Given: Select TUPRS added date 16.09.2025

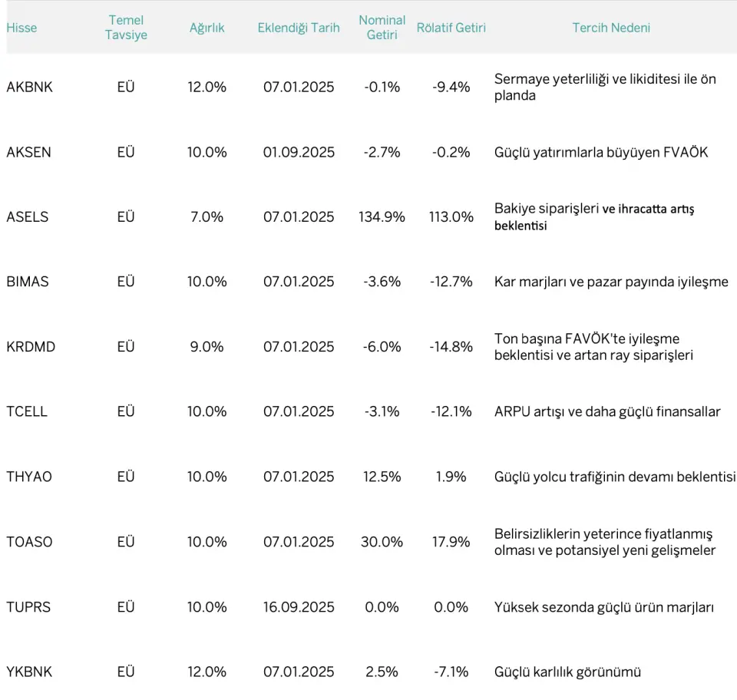Looking at the screenshot, I should (x=299, y=607).
